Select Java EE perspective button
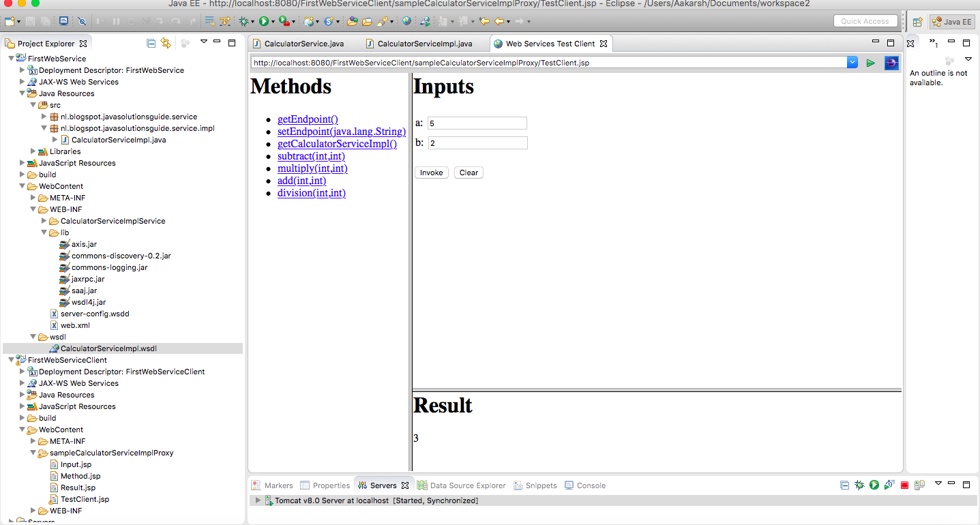 click(x=952, y=22)
